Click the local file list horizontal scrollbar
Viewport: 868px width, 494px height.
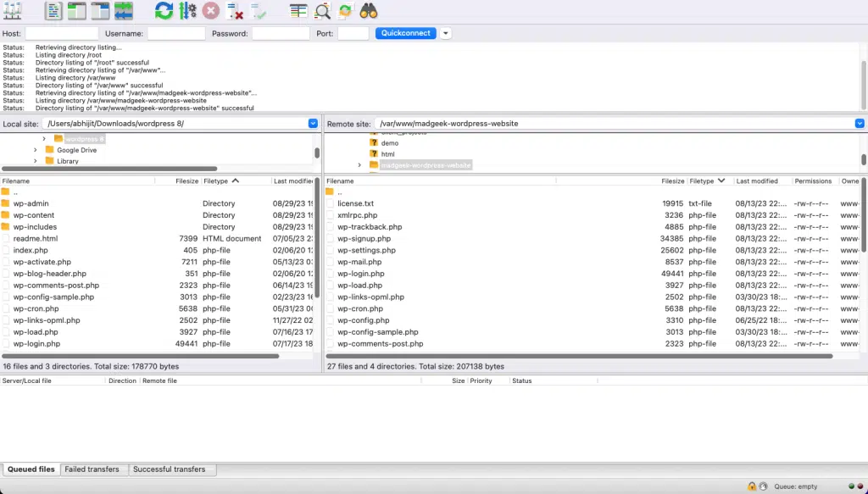click(x=140, y=356)
